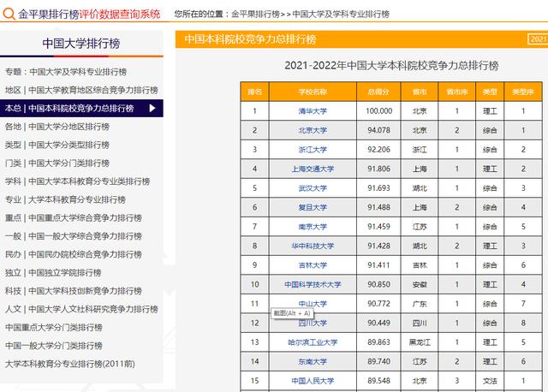Open 专题：中国大学及学科专业排行榜
548x392 pixels.
66,72
